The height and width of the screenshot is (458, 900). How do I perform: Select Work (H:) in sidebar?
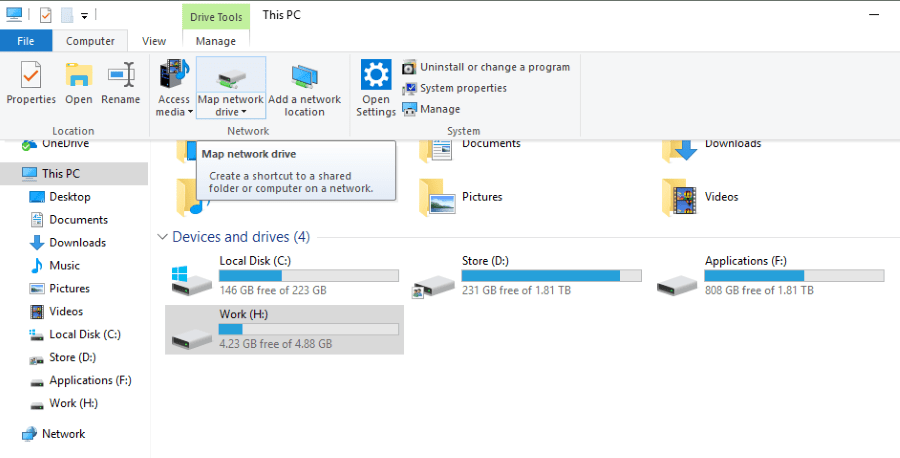coord(64,403)
